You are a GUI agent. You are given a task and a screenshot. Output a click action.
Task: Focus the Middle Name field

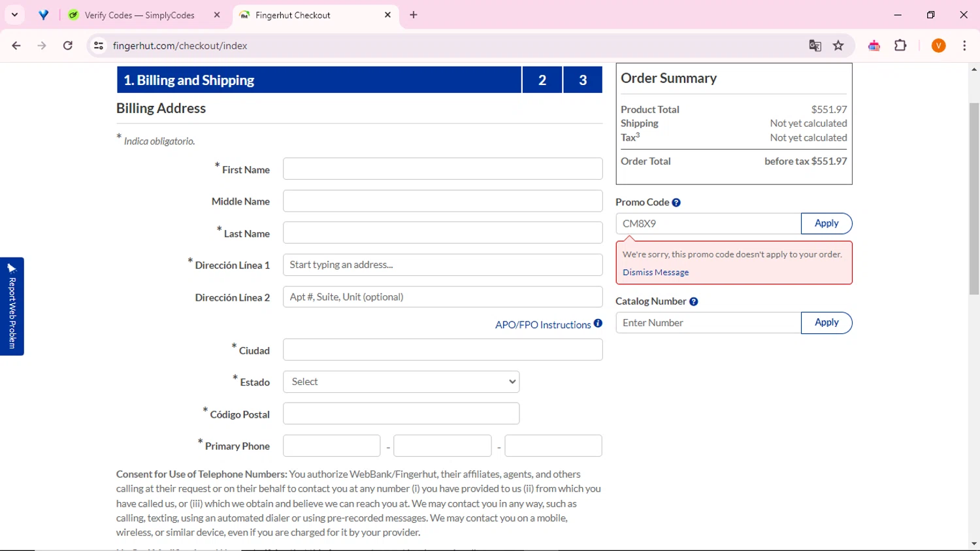[x=442, y=201]
